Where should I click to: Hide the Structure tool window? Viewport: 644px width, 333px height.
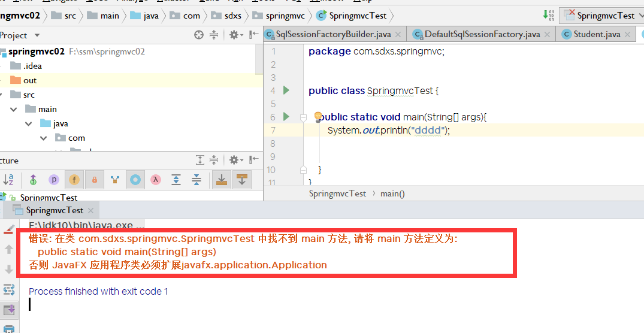(254, 159)
